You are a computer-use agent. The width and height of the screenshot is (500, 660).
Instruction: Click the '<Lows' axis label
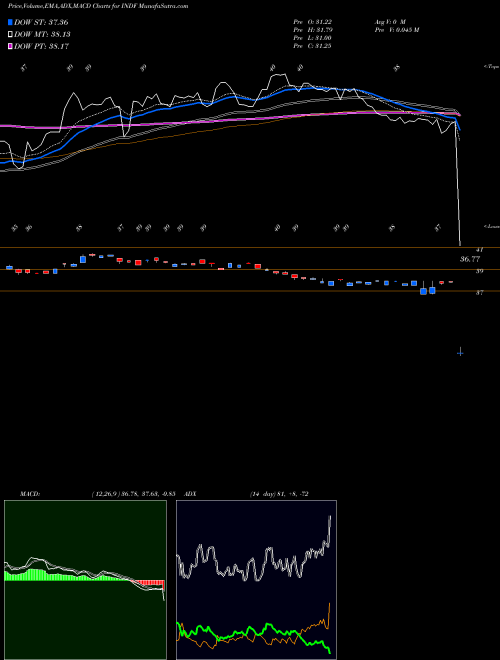pyautogui.click(x=491, y=226)
